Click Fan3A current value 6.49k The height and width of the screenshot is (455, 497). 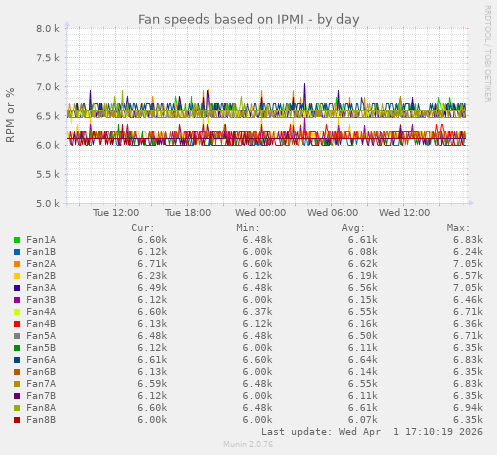pos(152,288)
